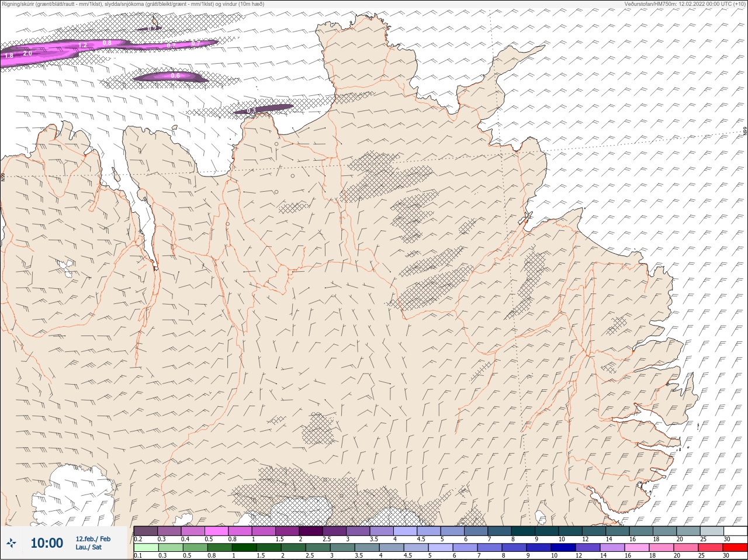The image size is (748, 560).
Task: Select the bright pink 0.5 swatch, upper legend
Action: pyautogui.click(x=216, y=531)
